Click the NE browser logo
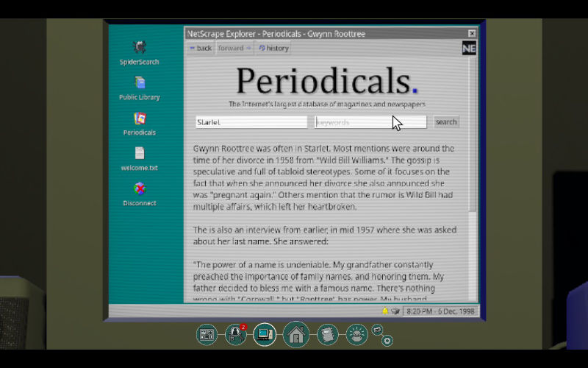This screenshot has height=368, width=588. (x=468, y=49)
